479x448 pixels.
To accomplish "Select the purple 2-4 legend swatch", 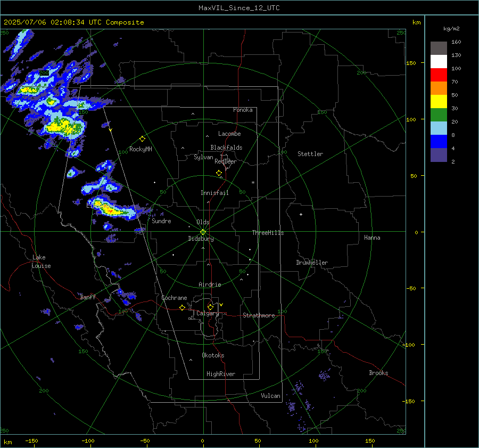I will pyautogui.click(x=439, y=155).
